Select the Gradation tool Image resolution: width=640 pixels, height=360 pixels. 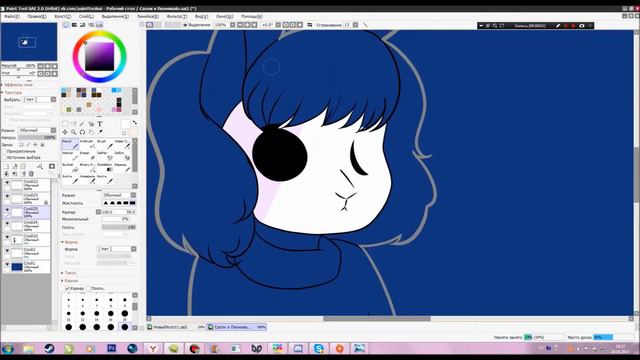[105, 167]
